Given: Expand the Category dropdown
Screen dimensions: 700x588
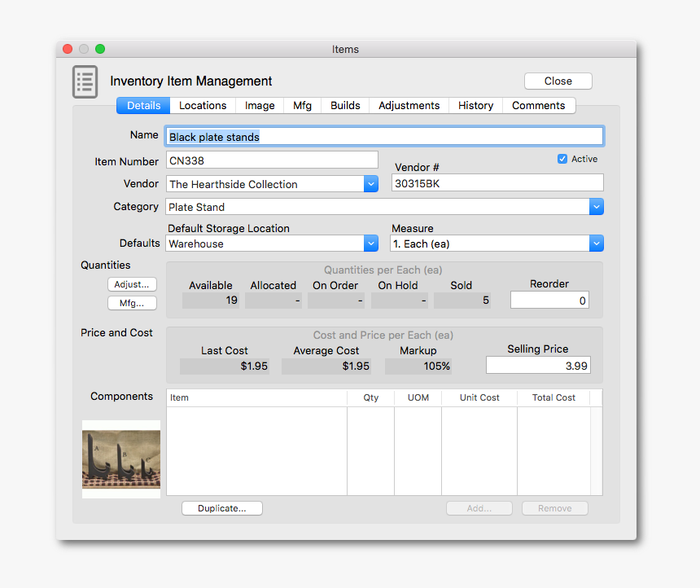Looking at the screenshot, I should (x=596, y=207).
